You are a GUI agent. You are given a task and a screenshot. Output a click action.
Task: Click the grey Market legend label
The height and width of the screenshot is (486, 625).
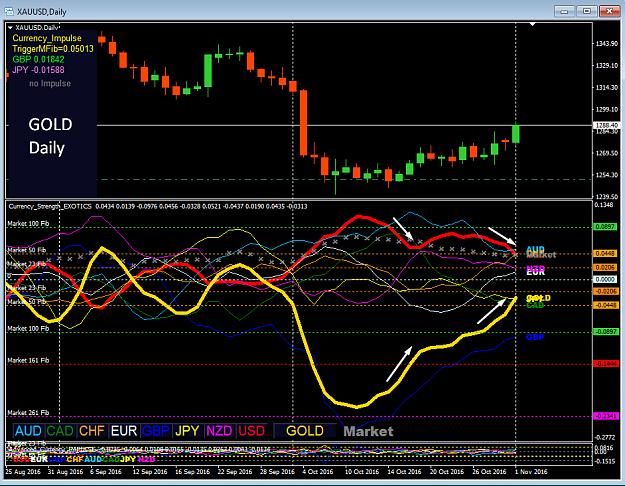368,431
